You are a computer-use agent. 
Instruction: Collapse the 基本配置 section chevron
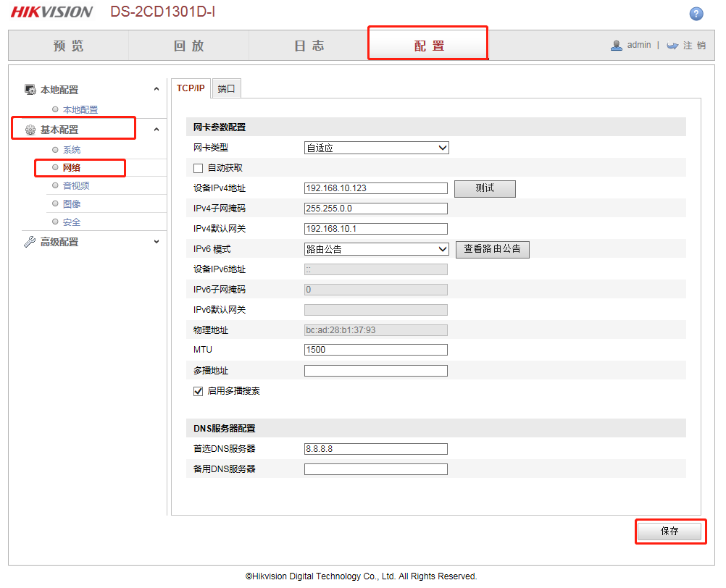157,130
